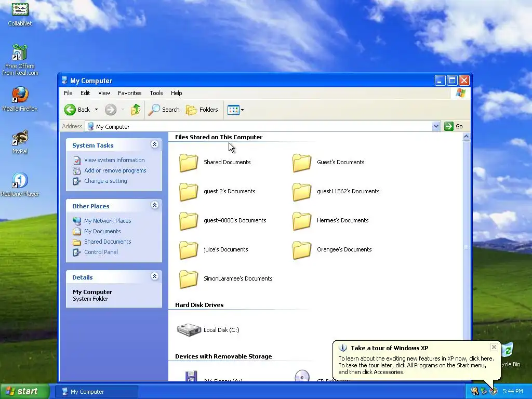Viewport: 532px width, 399px height.
Task: Open the Views icon button
Action: pos(233,110)
